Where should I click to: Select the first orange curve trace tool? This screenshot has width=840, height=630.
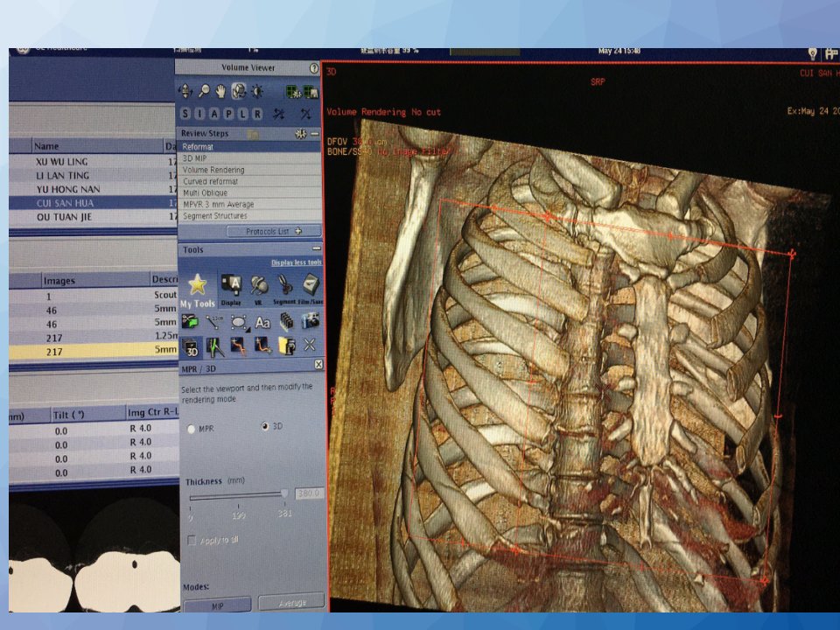coord(238,346)
